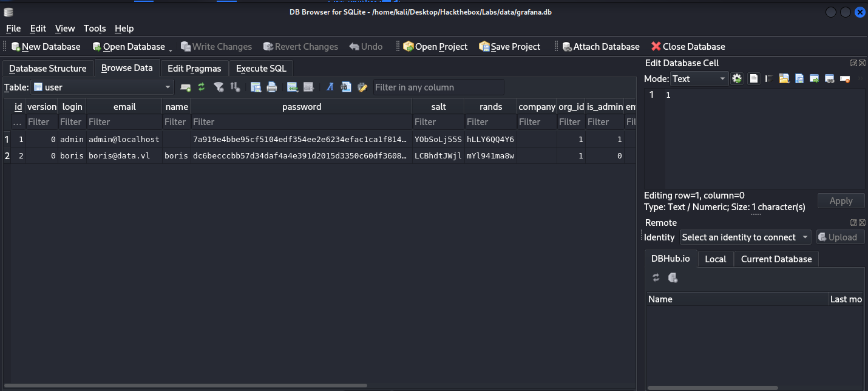The width and height of the screenshot is (868, 391).
Task: Click the insert new record icon
Action: pyautogui.click(x=293, y=87)
